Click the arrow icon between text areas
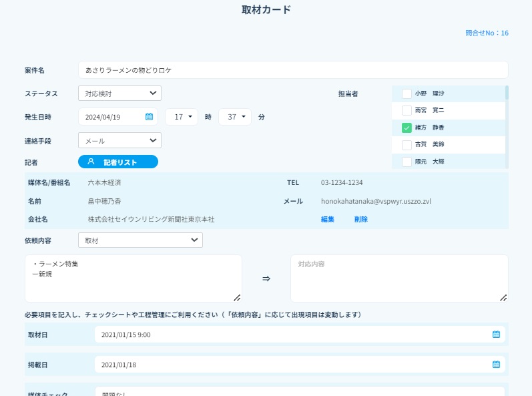The image size is (532, 396). 266,278
